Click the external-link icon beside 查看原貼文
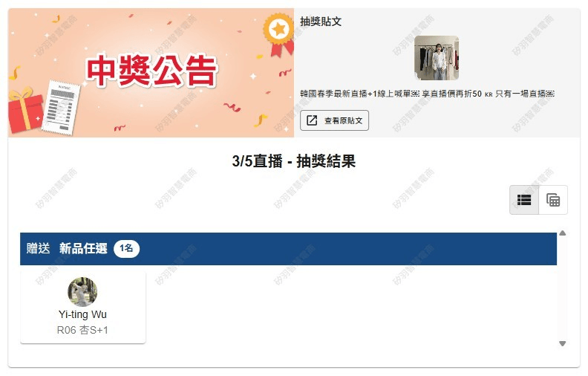This screenshot has height=376, width=588. (x=312, y=120)
